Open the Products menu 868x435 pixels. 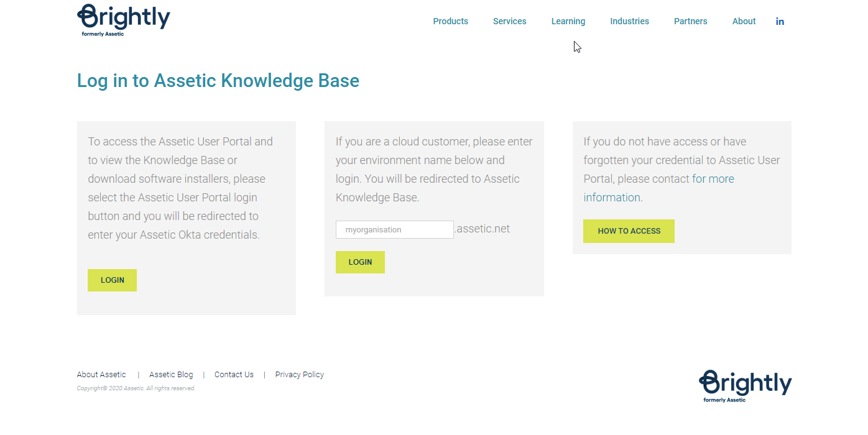point(450,21)
